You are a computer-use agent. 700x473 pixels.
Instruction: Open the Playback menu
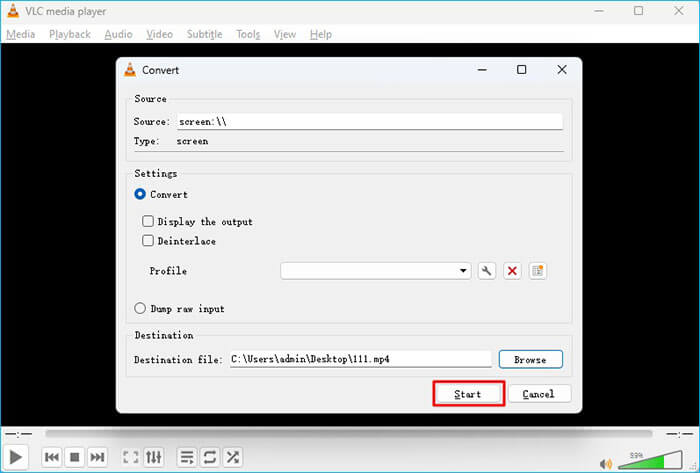(70, 34)
